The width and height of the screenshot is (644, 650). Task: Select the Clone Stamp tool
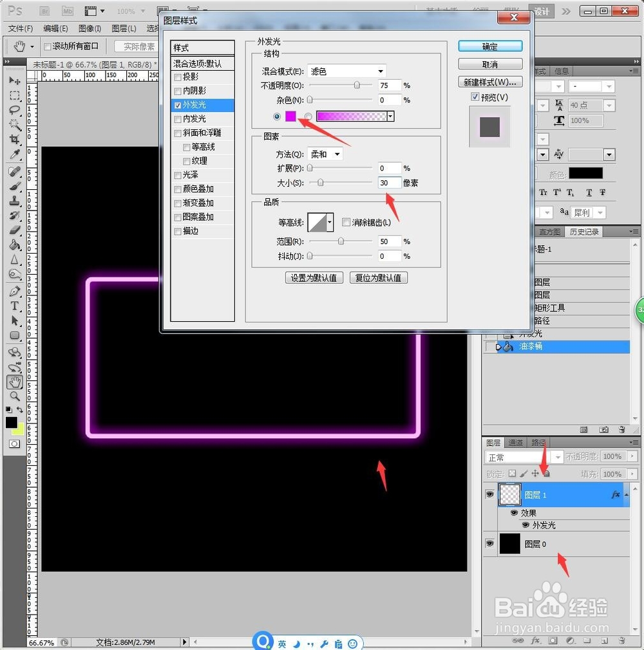(15, 201)
